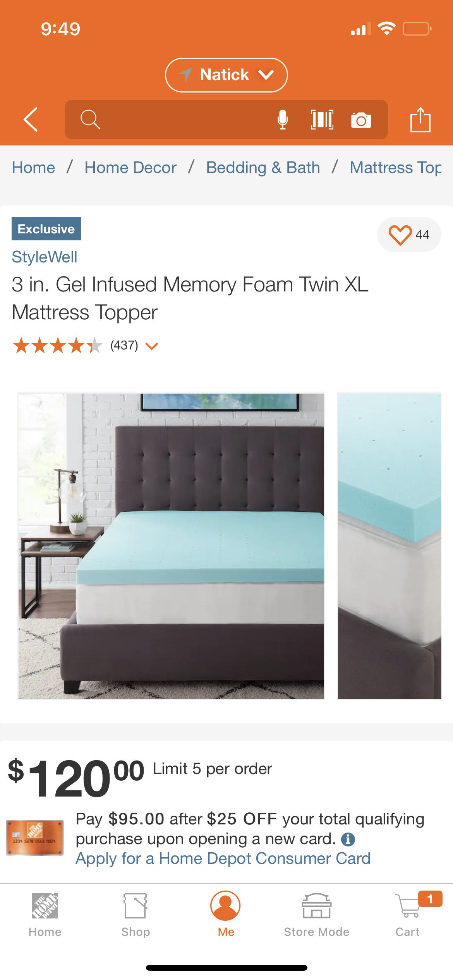Open the camera image search icon
The image size is (453, 980).
[x=361, y=120]
